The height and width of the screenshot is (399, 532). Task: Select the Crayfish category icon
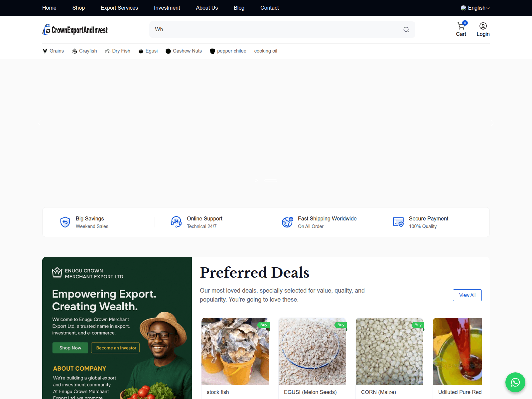74,51
